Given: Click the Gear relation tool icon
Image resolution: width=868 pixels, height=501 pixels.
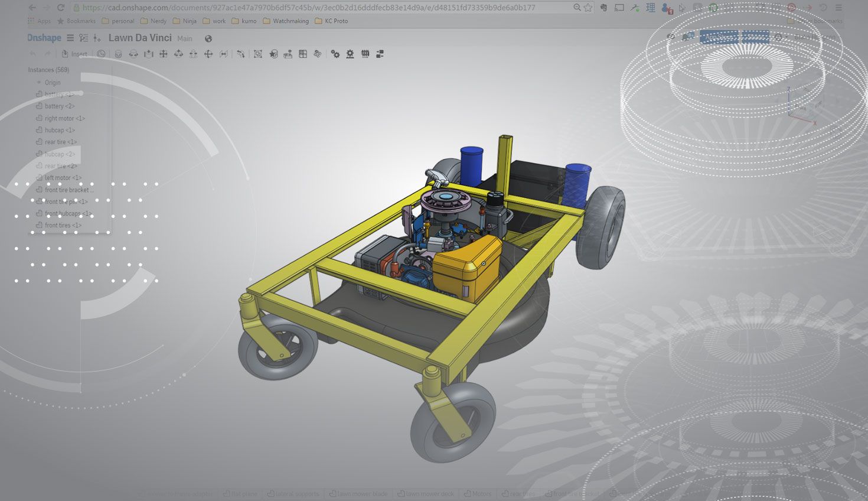Looking at the screenshot, I should [335, 54].
